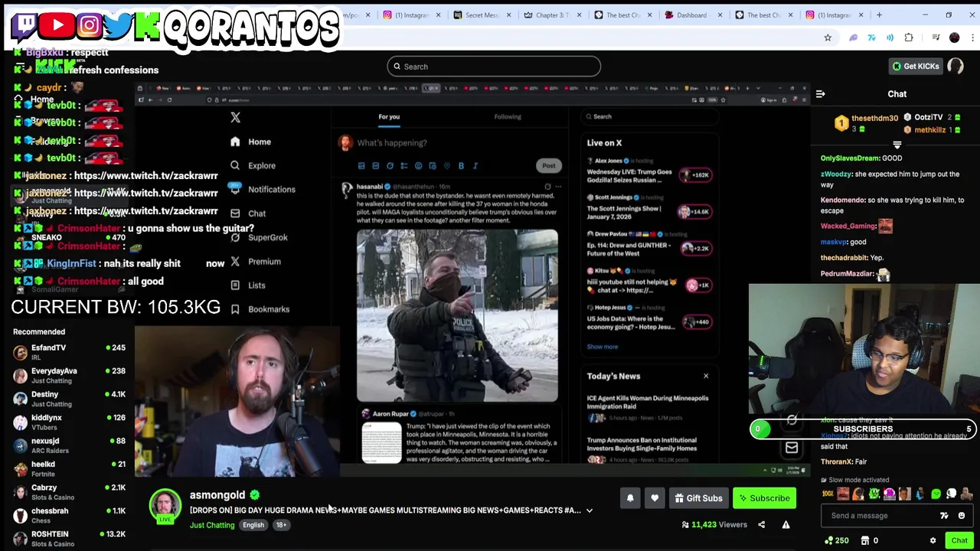Image resolution: width=980 pixels, height=551 pixels.
Task: Click the subscriber goal progress bar
Action: (x=863, y=429)
